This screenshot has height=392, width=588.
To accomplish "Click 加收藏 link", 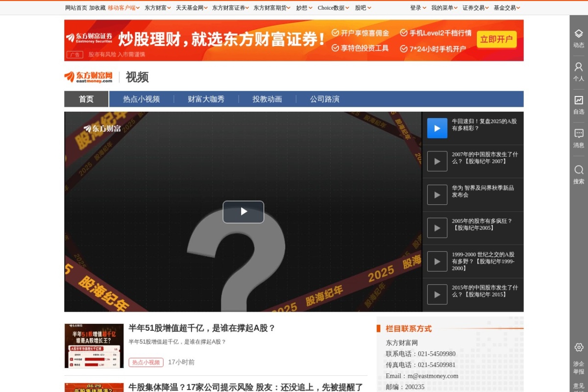I will [98, 8].
